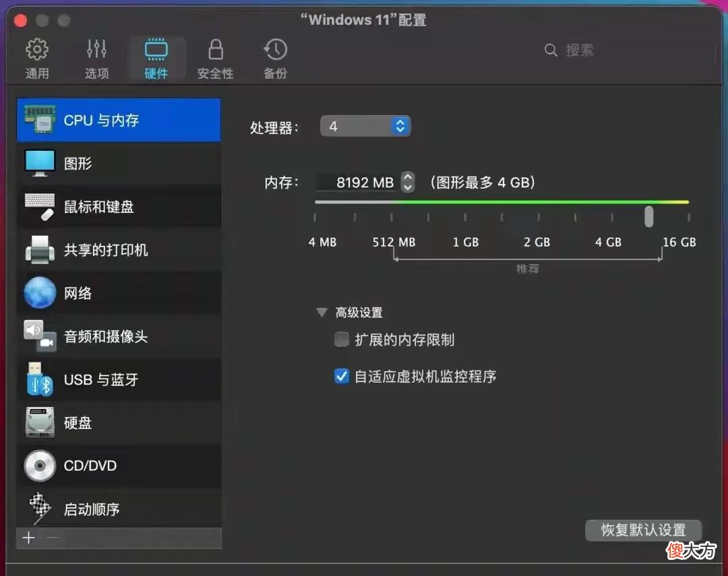Select the 硬件 hardware chip icon

tap(156, 50)
